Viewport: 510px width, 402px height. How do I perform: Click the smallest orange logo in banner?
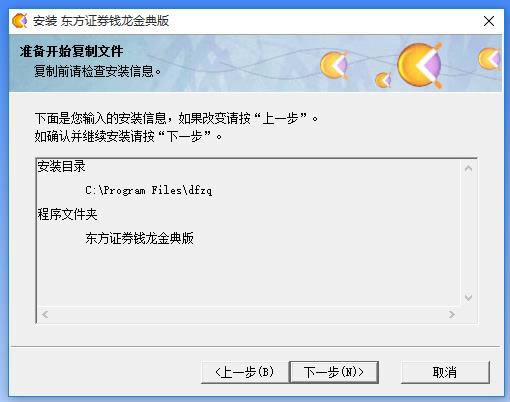pos(383,80)
